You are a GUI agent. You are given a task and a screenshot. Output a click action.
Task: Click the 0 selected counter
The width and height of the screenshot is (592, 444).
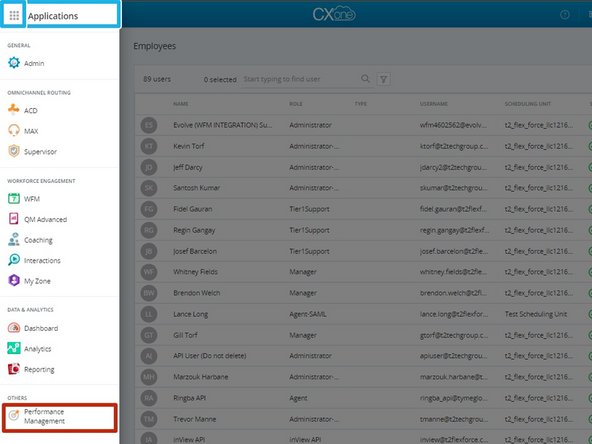click(220, 80)
